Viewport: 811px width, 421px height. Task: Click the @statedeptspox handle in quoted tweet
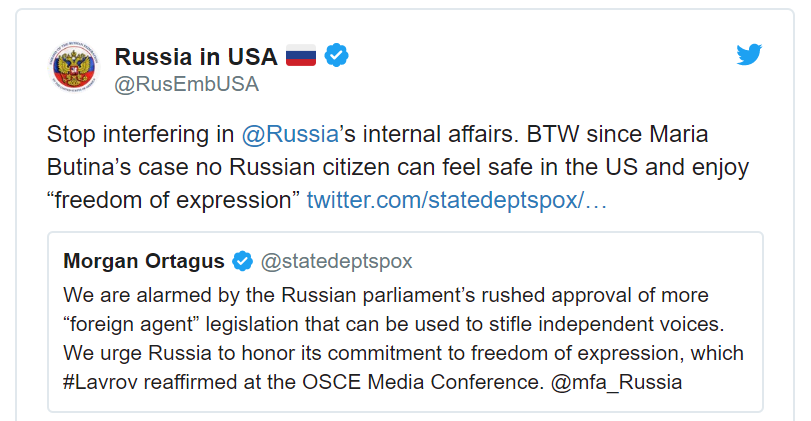click(x=336, y=261)
